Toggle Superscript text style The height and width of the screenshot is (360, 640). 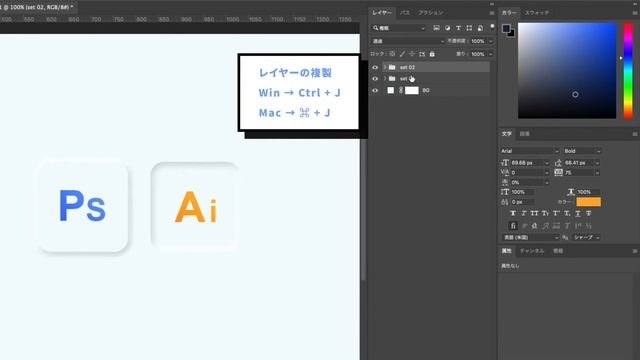556,213
